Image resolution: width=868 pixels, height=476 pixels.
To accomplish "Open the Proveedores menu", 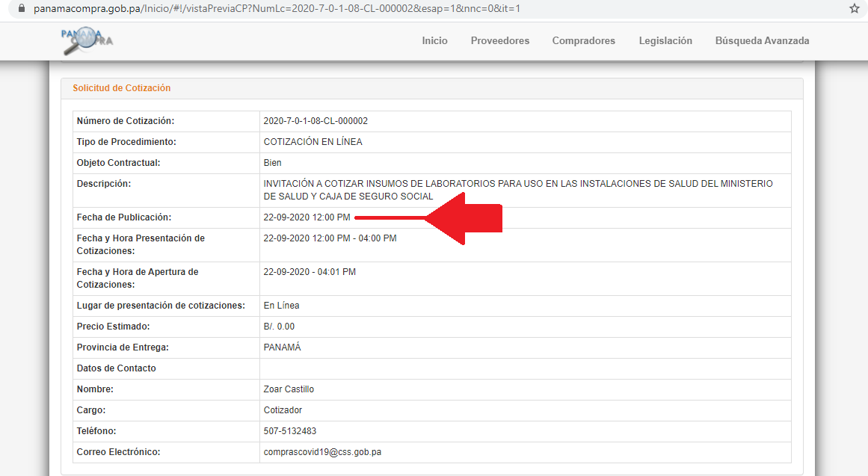I will (x=500, y=41).
